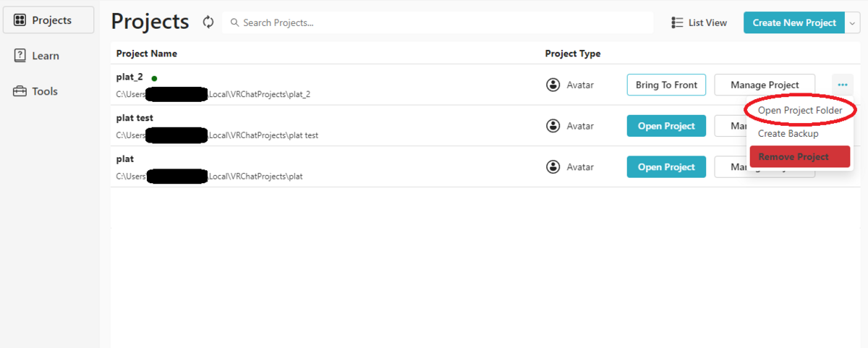The width and height of the screenshot is (868, 348).
Task: Sort by Project Name column header
Action: tap(147, 54)
